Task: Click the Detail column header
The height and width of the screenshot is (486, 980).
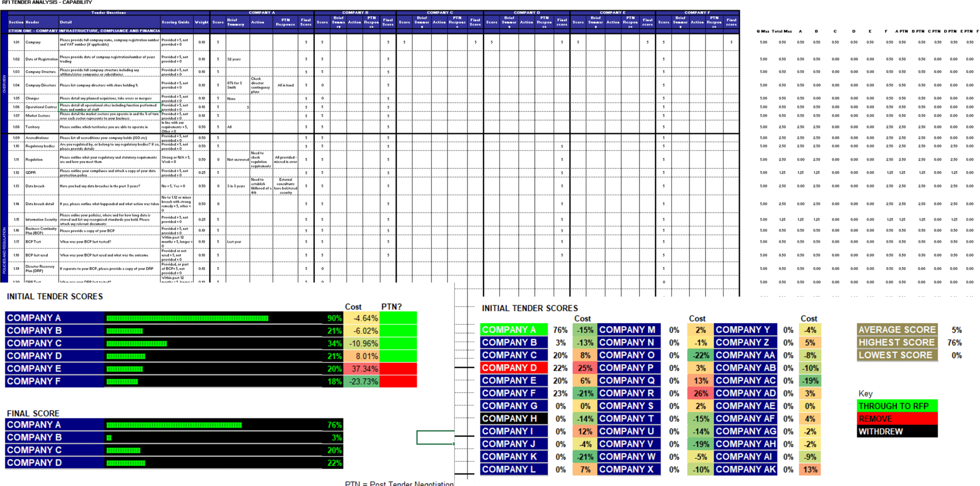Action: click(109, 22)
